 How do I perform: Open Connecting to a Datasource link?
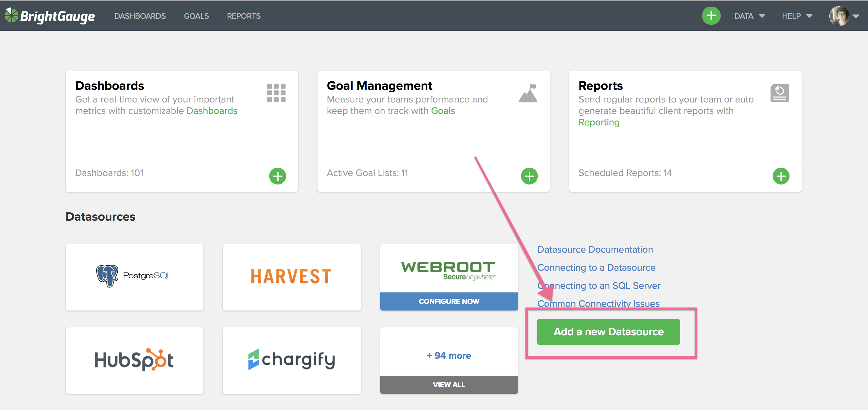(596, 268)
